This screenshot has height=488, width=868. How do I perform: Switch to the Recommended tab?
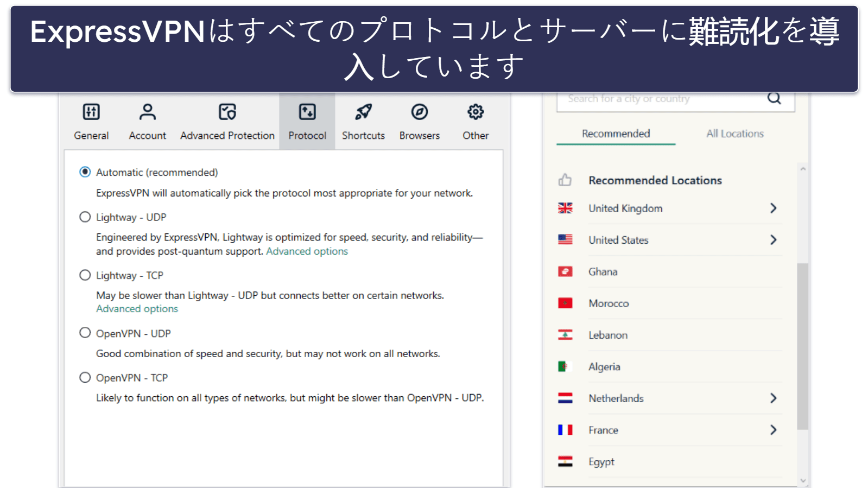pyautogui.click(x=616, y=134)
